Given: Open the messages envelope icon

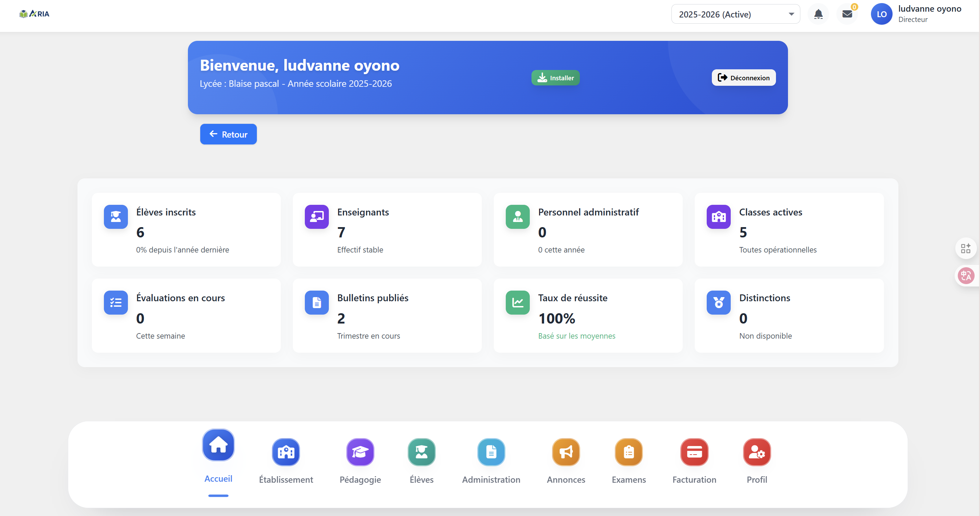Looking at the screenshot, I should [x=847, y=14].
